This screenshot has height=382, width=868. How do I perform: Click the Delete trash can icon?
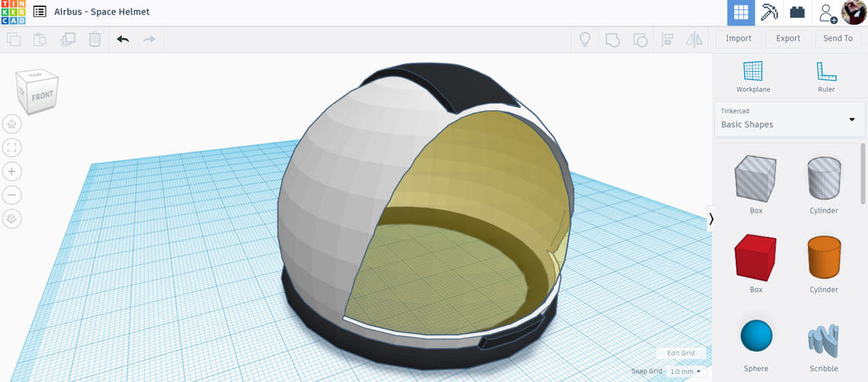95,39
